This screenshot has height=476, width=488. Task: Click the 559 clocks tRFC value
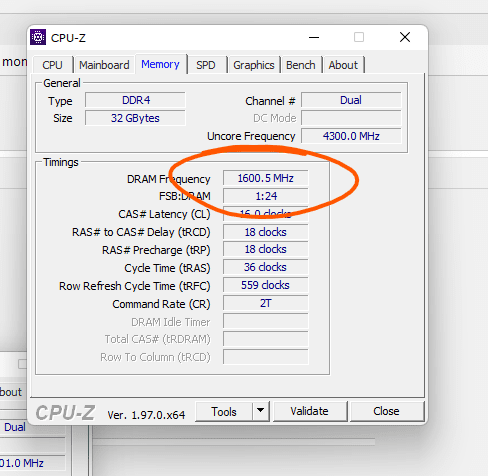click(x=266, y=285)
